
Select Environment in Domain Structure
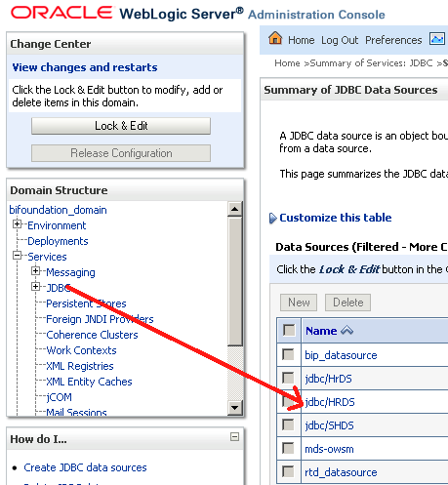coord(57,225)
